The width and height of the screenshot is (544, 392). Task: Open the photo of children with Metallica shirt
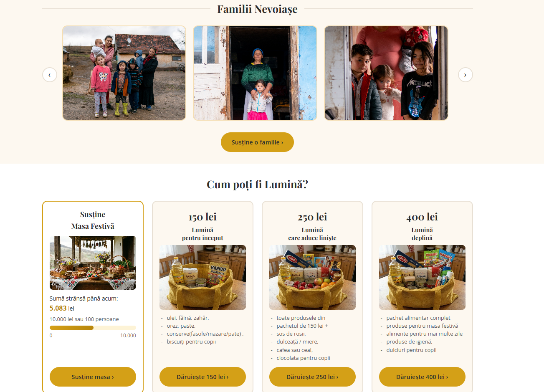pos(386,73)
